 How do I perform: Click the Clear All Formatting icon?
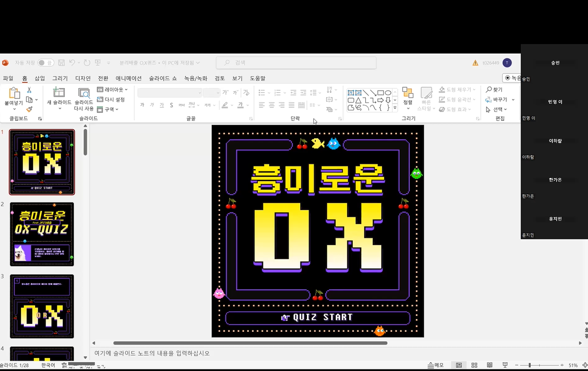point(246,92)
